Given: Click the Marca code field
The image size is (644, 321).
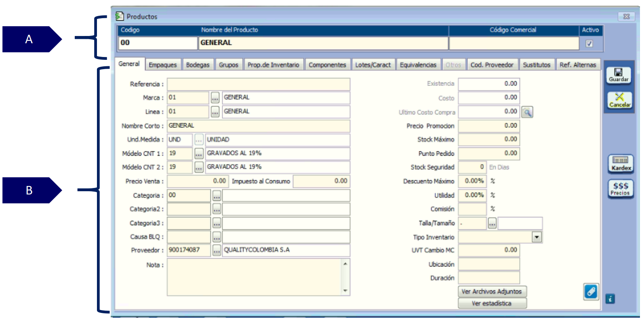Looking at the screenshot, I should 188,98.
